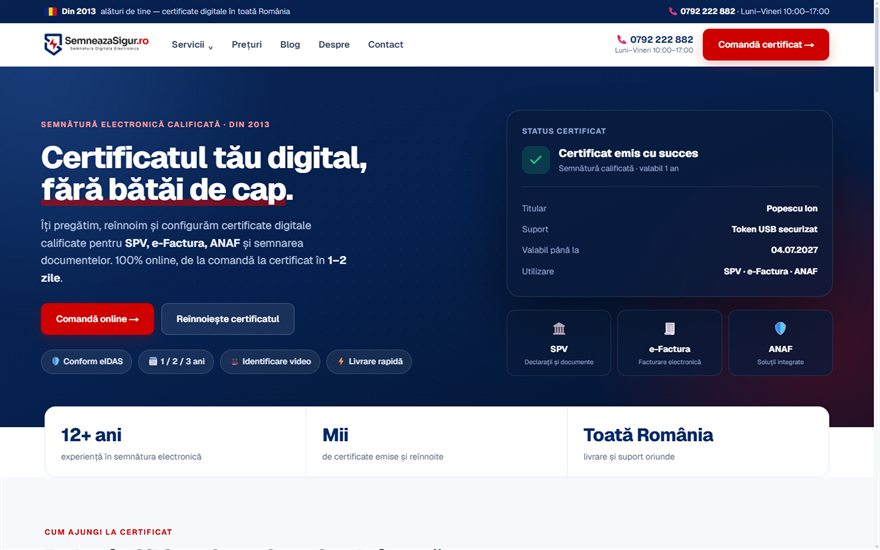This screenshot has height=550, width=880.
Task: Click the "Din 2013" top bar text
Action: pyautogui.click(x=79, y=11)
